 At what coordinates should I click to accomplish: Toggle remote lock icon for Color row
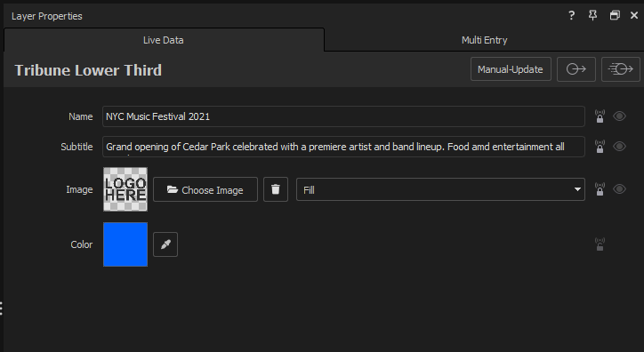pyautogui.click(x=600, y=244)
